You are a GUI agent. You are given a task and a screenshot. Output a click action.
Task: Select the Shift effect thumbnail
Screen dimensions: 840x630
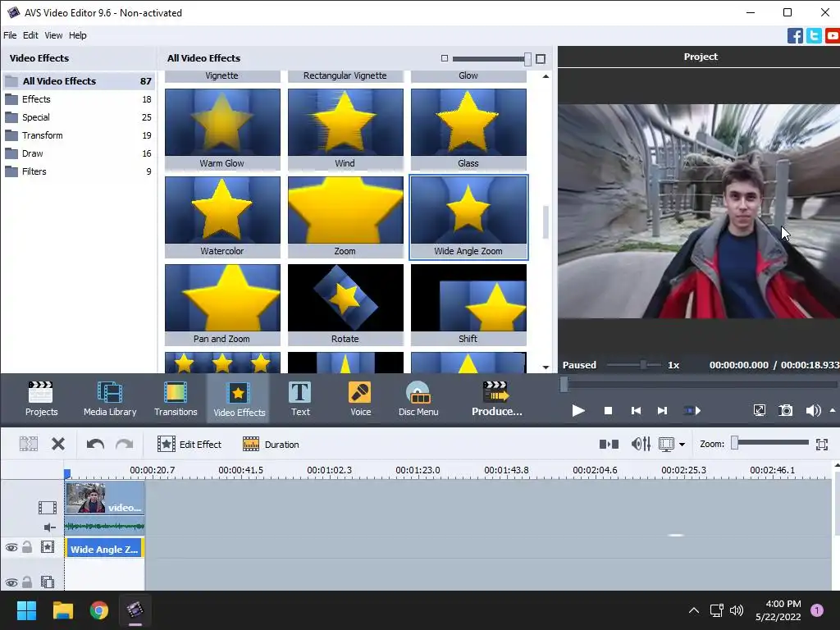click(x=468, y=305)
